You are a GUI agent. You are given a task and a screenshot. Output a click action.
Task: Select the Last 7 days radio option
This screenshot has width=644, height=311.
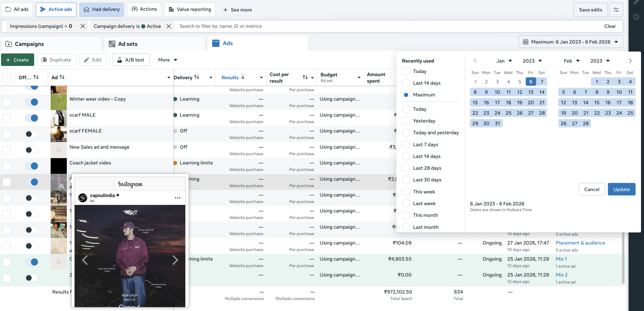tap(406, 144)
